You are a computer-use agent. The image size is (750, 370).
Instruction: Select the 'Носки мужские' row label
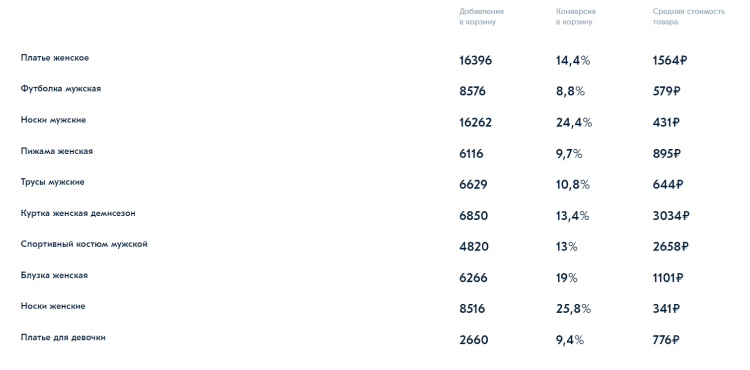coord(53,120)
